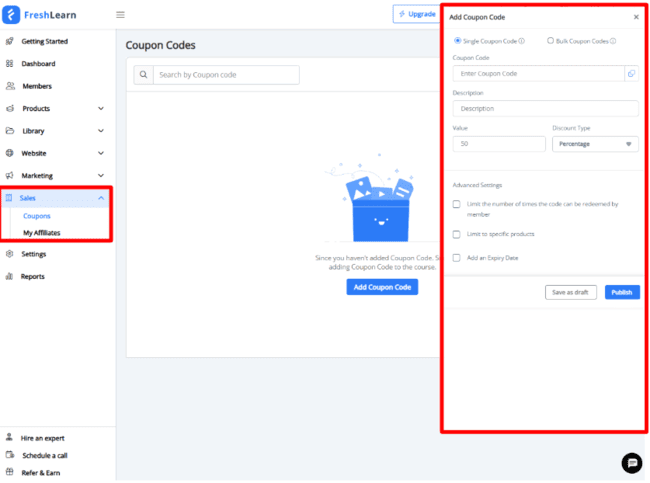Click Schedule a call link
The height and width of the screenshot is (483, 650).
pyautogui.click(x=45, y=455)
